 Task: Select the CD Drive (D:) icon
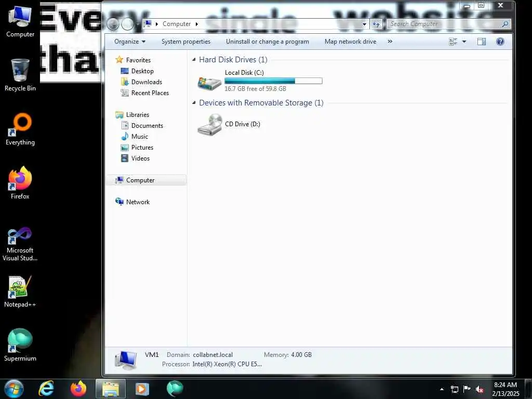(x=210, y=125)
